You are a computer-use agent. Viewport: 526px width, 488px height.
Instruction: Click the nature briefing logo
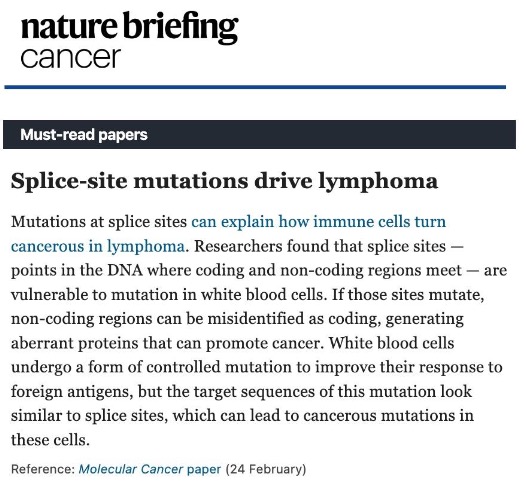click(129, 28)
